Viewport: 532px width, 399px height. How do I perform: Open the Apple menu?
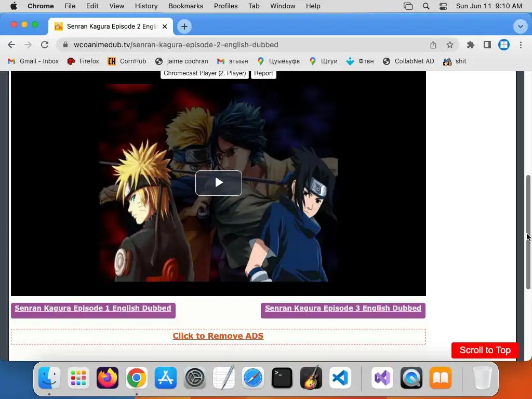[14, 6]
